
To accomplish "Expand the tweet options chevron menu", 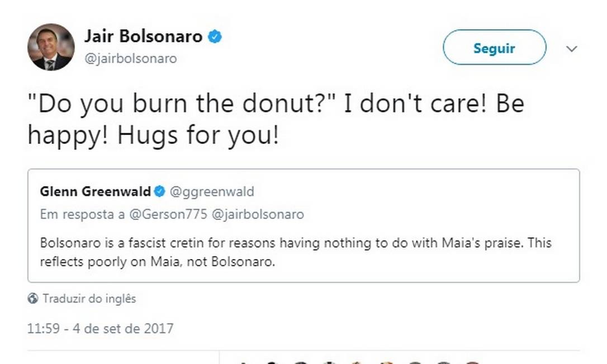I will [571, 49].
